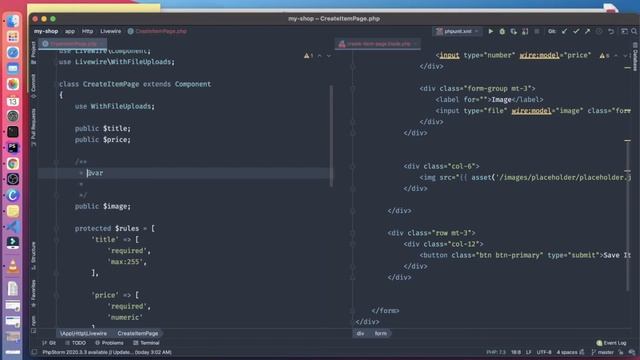Click the left editor vertical scrollbar
Image resolution: width=640 pixels, height=360 pixels.
point(331,136)
